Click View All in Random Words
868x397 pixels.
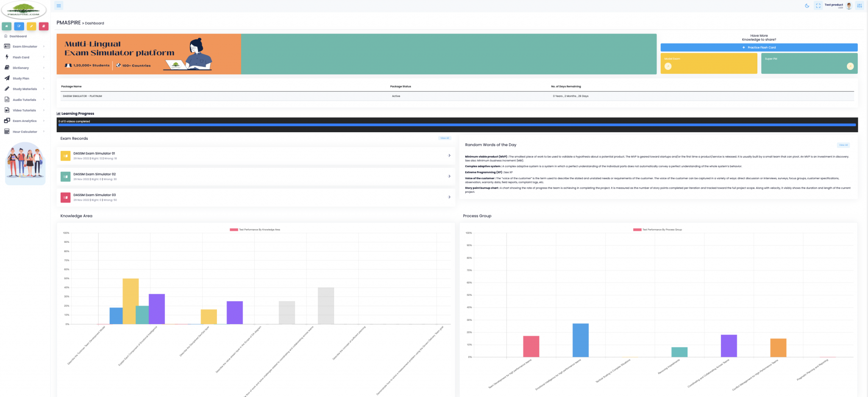843,145
